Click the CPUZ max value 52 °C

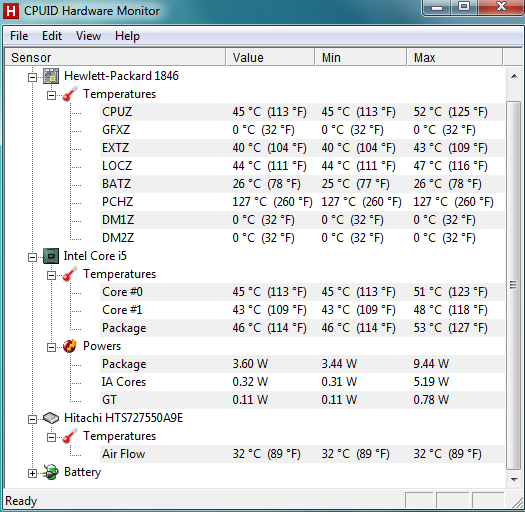450,112
